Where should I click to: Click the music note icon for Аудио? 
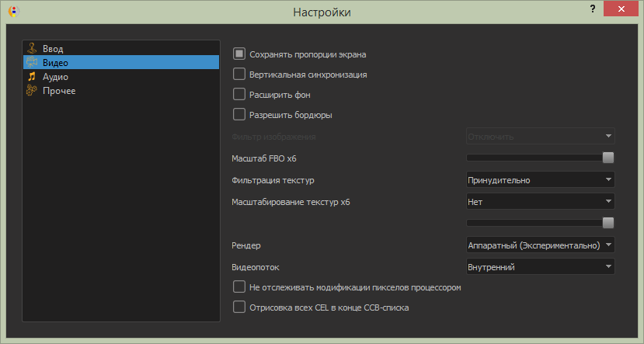tap(32, 77)
